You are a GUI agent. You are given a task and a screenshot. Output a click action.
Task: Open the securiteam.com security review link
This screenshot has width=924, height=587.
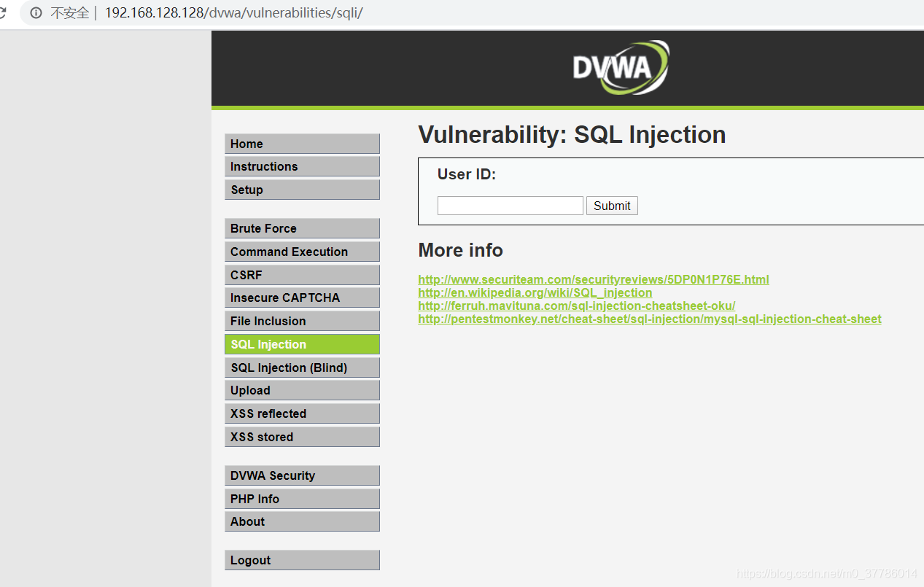pyautogui.click(x=594, y=279)
